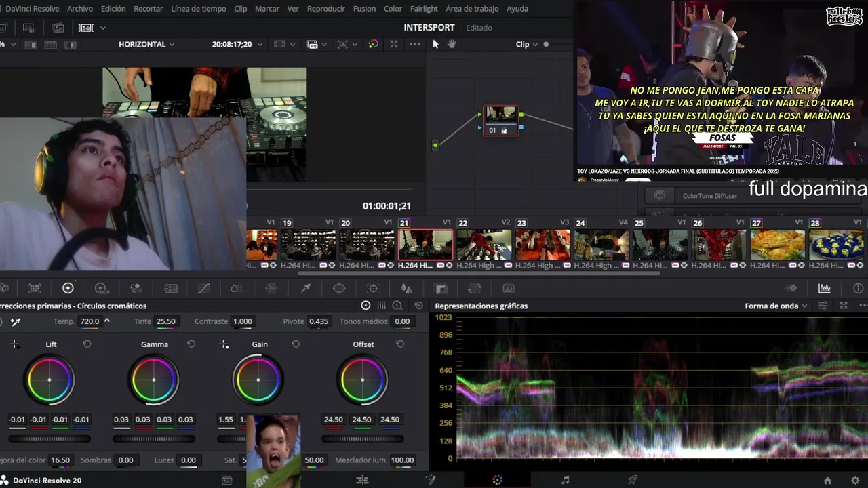Open the Forma de onda scope dropdown

coord(776,306)
